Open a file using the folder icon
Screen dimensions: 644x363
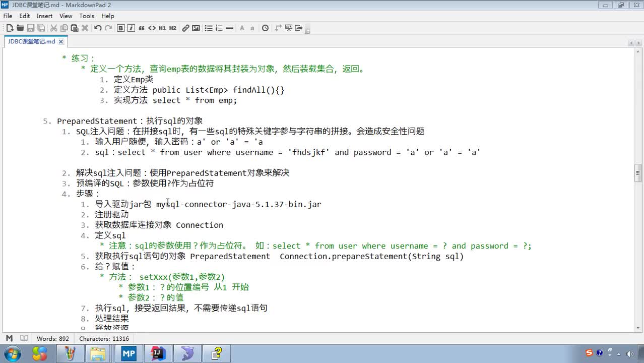click(x=20, y=28)
